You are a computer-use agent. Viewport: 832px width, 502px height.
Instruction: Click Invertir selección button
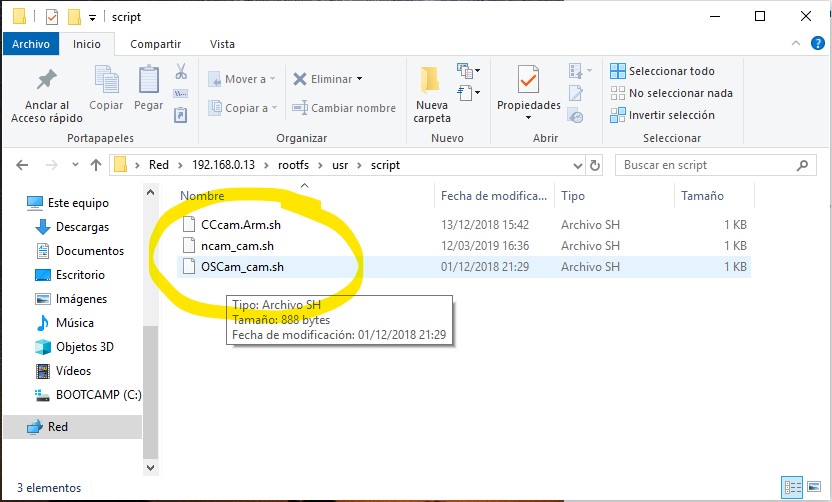(x=670, y=115)
